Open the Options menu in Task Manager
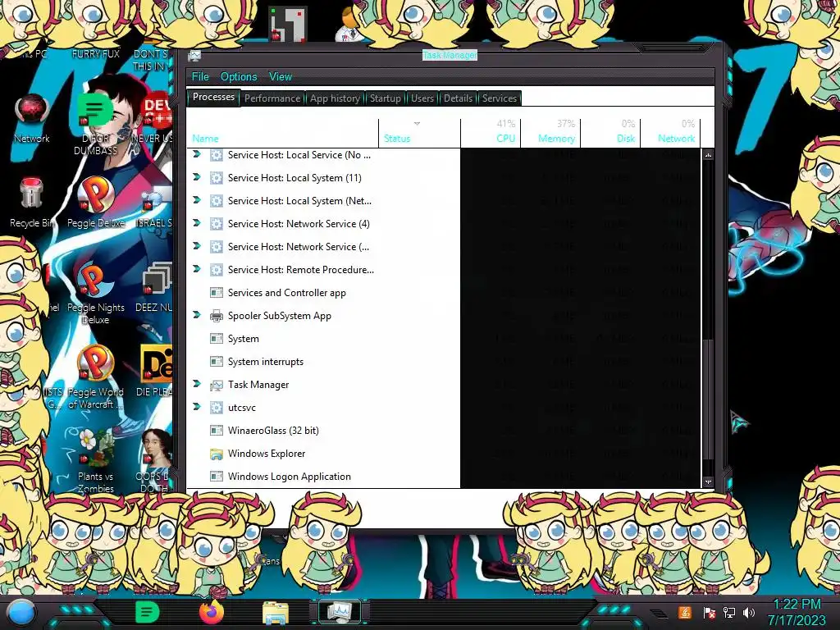The width and height of the screenshot is (840, 630). [239, 76]
